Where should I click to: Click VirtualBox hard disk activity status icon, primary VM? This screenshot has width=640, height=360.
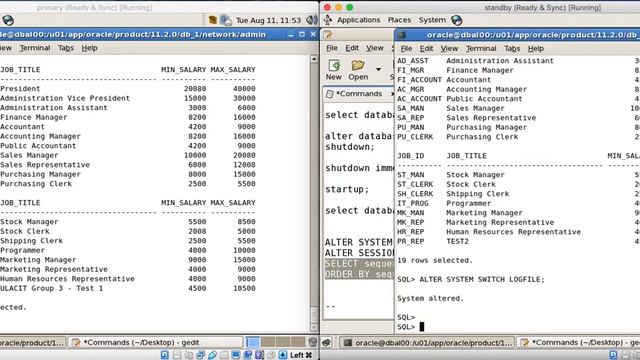(164, 355)
